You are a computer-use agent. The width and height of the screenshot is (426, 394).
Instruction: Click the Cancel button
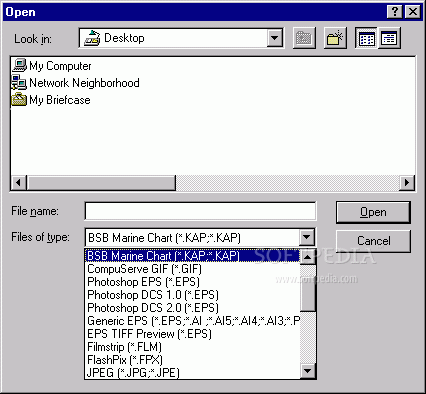[373, 241]
